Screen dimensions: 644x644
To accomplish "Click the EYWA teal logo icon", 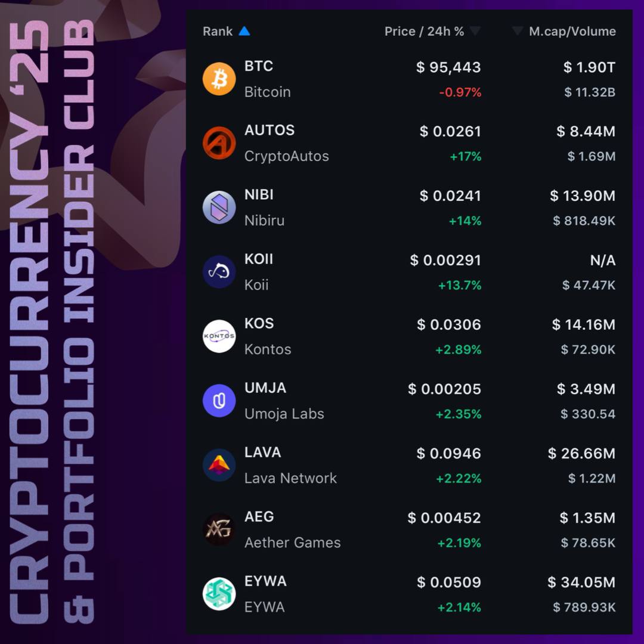I will click(x=219, y=594).
